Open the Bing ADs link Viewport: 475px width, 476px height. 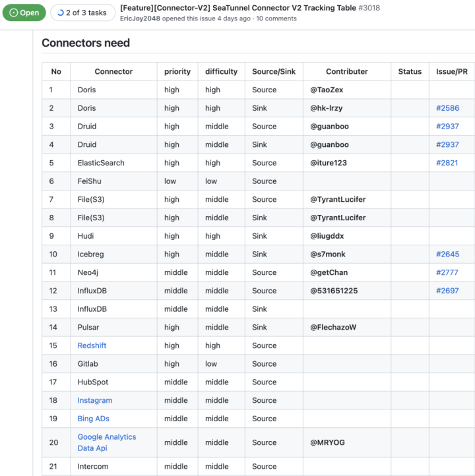click(94, 419)
